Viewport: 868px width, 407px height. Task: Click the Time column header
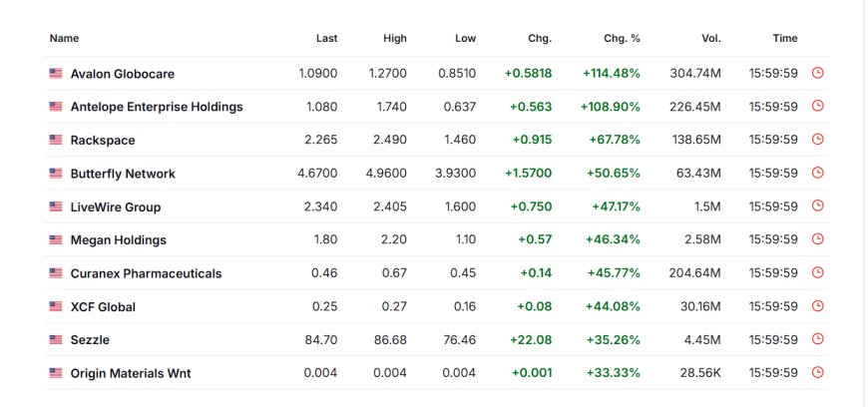pyautogui.click(x=785, y=38)
